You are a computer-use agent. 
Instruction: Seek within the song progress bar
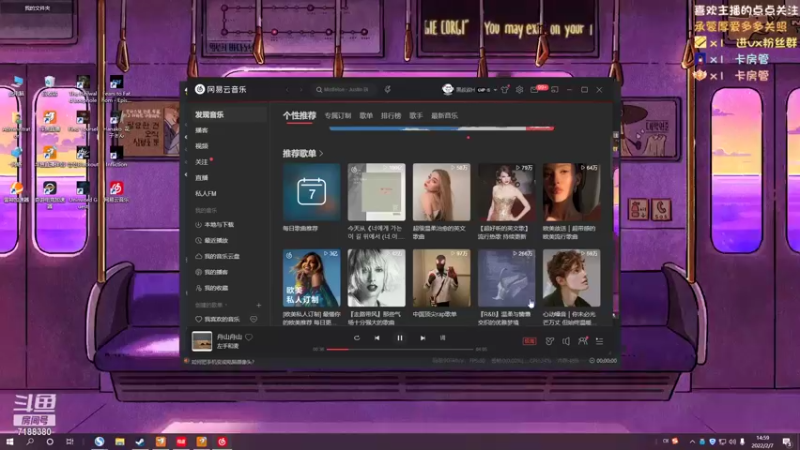click(399, 349)
